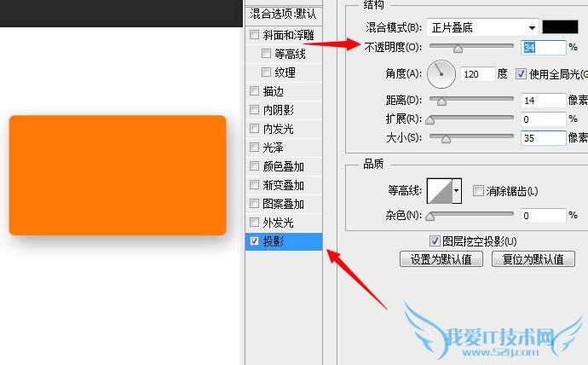Screen dimensions: 588x365
Task: Click the black shadow color swatch
Action: [560, 27]
